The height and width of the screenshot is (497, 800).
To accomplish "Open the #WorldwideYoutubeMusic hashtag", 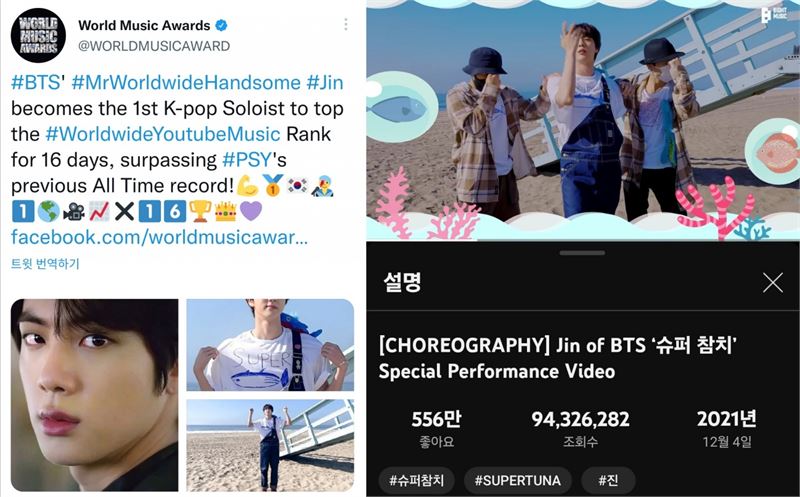I will (x=163, y=134).
